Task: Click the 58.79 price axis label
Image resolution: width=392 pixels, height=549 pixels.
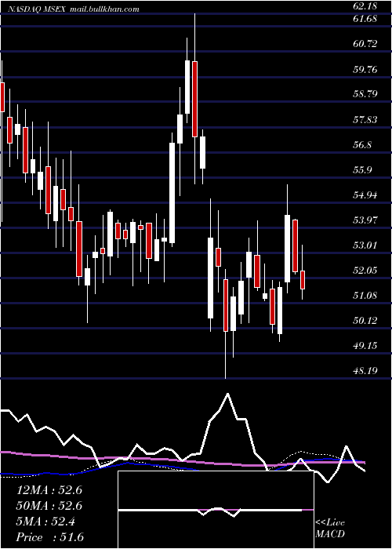Action: pyautogui.click(x=365, y=94)
